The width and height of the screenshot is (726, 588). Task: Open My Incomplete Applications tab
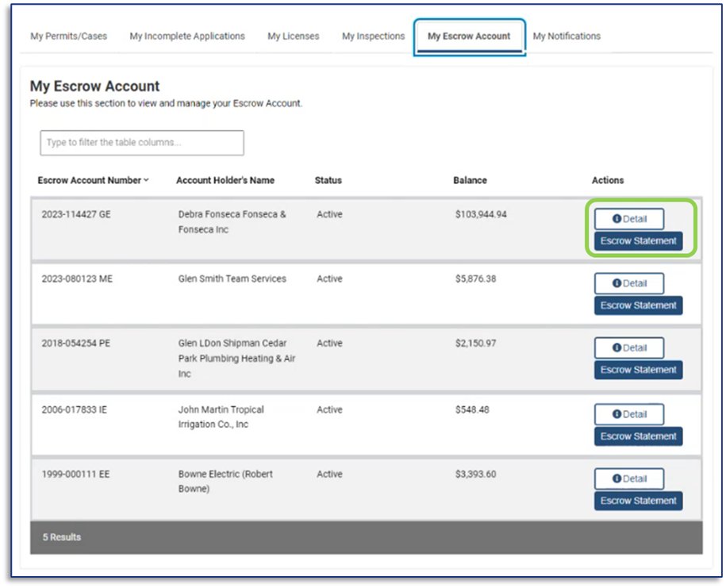coord(187,36)
